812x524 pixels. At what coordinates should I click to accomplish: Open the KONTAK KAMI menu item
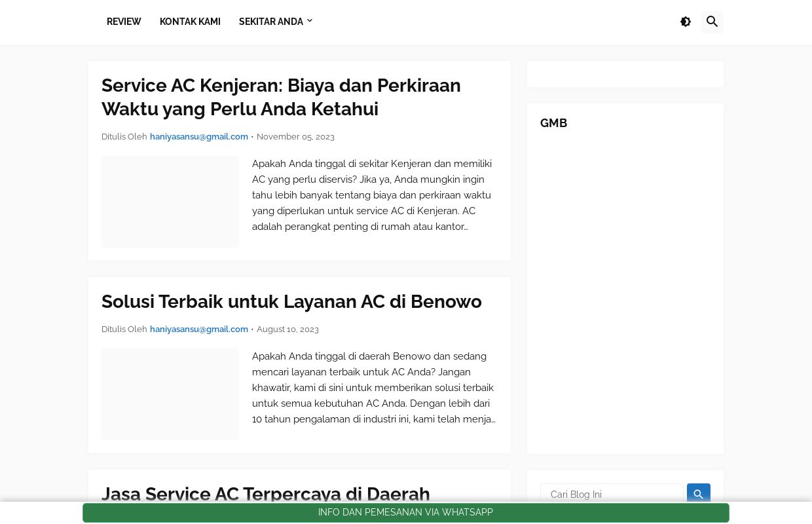(190, 22)
